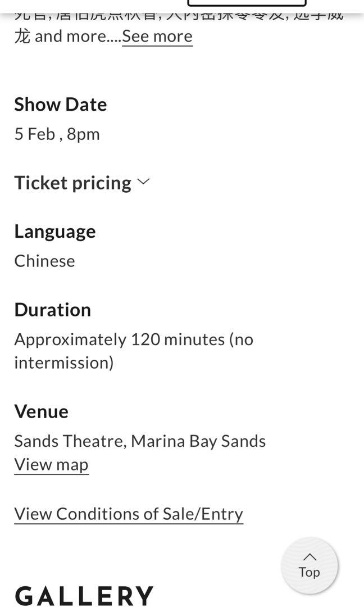Screen dimensions: 364x607
Task: Click 'Sands Theatre, Marina Bay Sands' text
Action: tap(140, 441)
